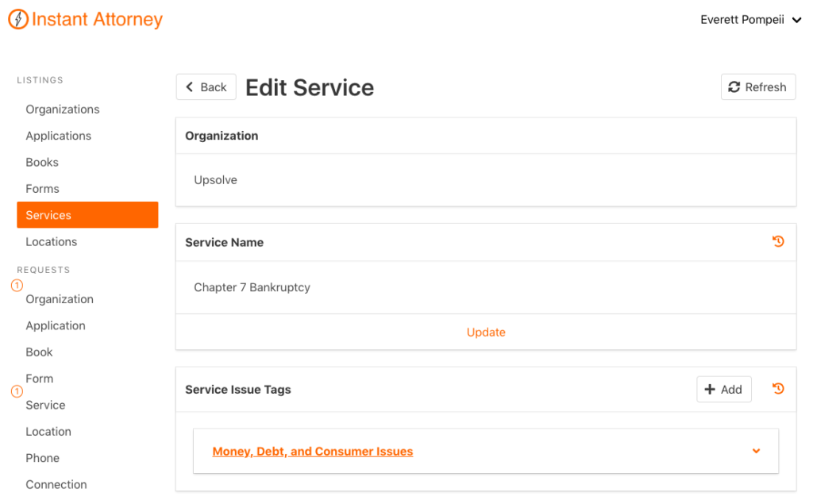
Task: Click the Instant Attorney brand text
Action: click(x=97, y=19)
